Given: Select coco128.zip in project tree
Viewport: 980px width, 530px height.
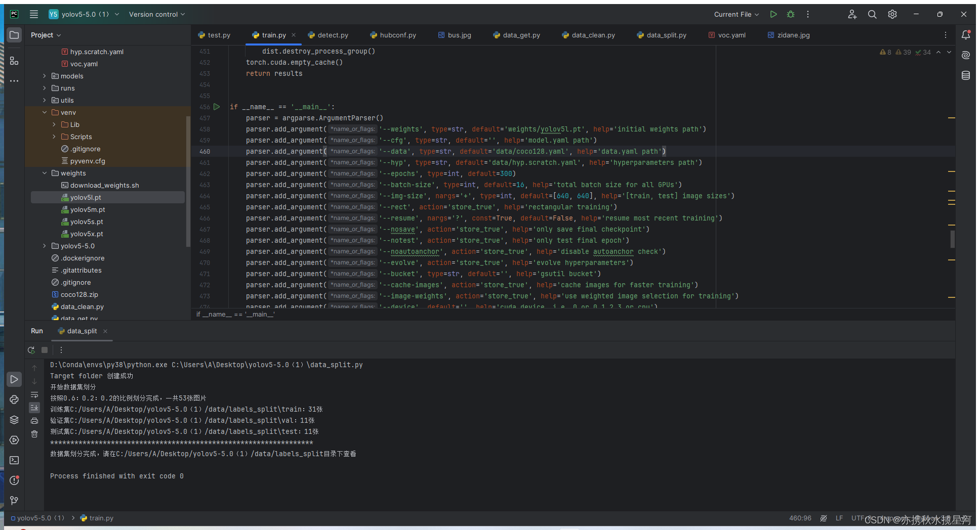Looking at the screenshot, I should pyautogui.click(x=79, y=294).
